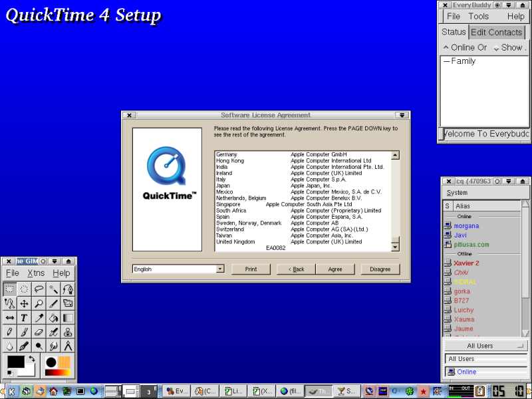This screenshot has height=399, width=532.
Task: Select the Clone stamp tool
Action: pos(68,332)
